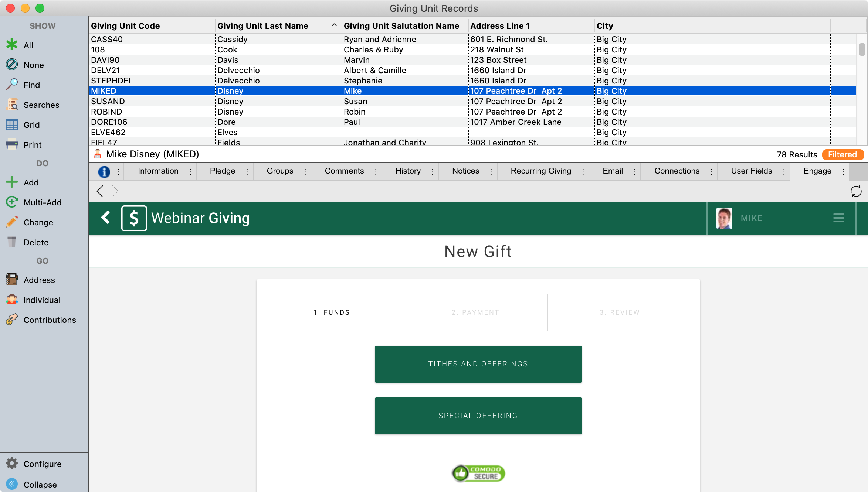Choose SPECIAL OFFERING fund

[478, 416]
